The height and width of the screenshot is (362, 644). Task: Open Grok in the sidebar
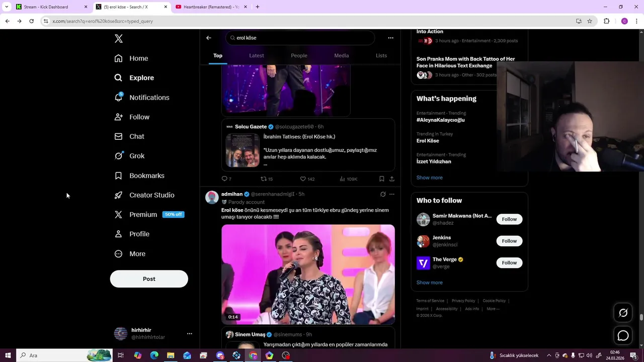click(x=129, y=156)
